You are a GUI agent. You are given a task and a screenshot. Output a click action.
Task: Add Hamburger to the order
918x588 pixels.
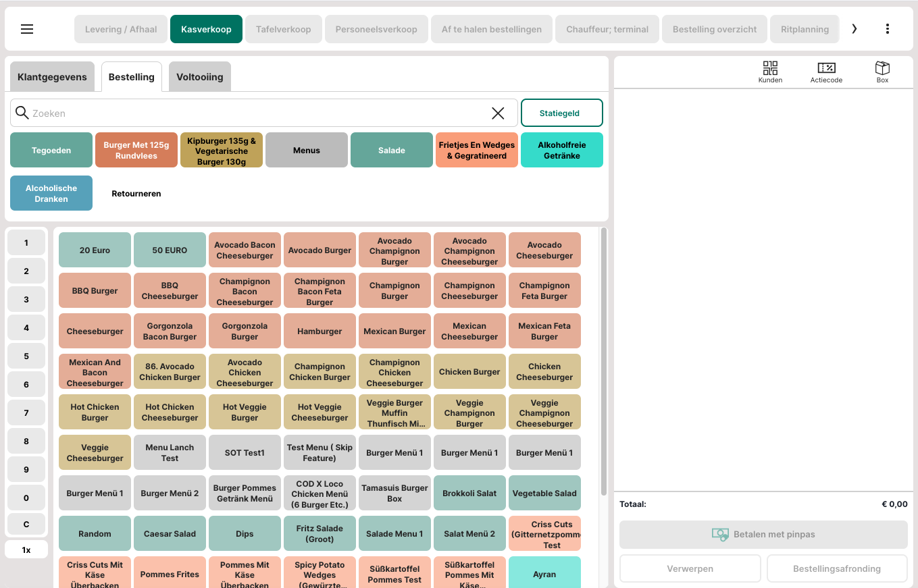pyautogui.click(x=320, y=331)
